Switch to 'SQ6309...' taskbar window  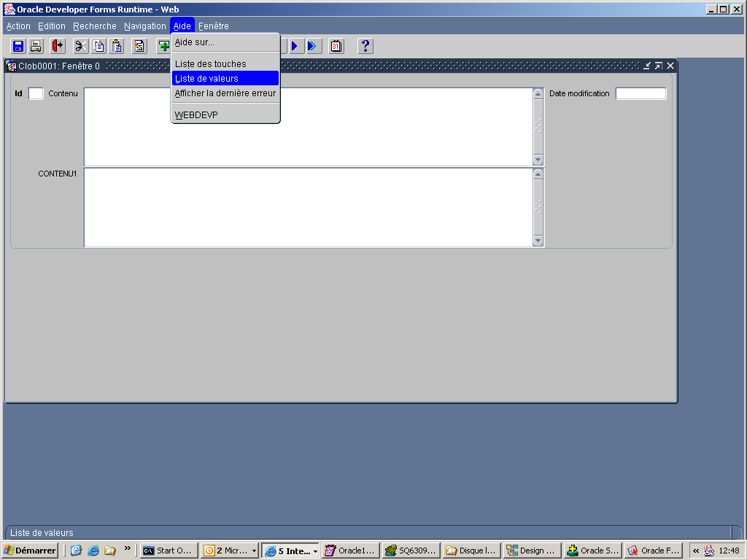411,551
